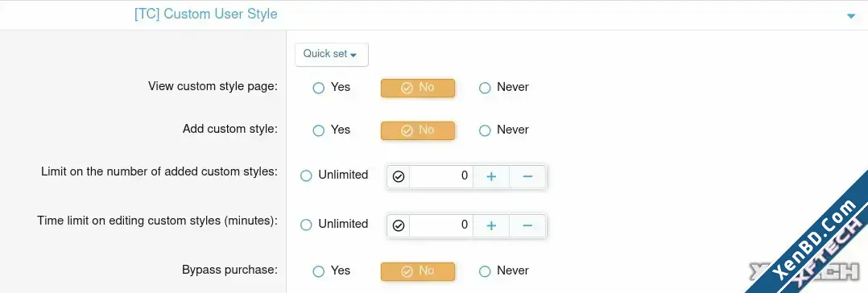Viewport: 868px width, 293px height.
Task: Decrease editing time limit with minus icon
Action: [527, 225]
